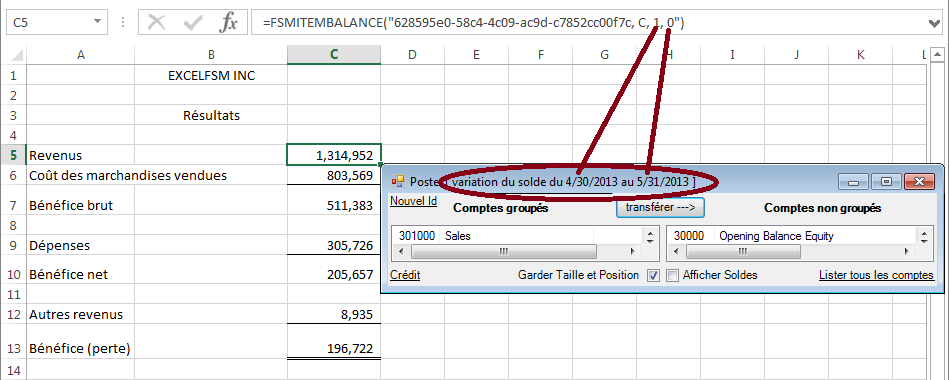Screen dimensions: 949x380
Task: Select column H header
Action: click(x=668, y=55)
